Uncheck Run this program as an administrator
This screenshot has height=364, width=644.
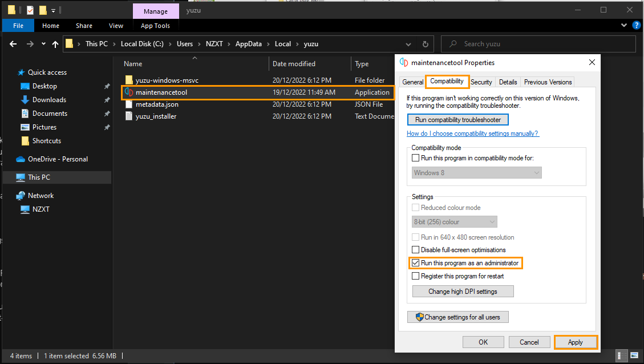click(x=416, y=263)
